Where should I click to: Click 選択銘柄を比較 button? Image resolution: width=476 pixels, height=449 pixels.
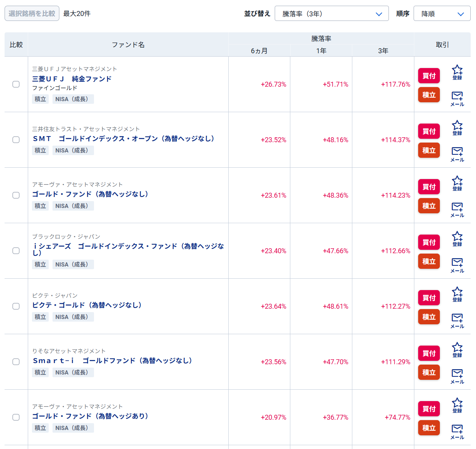pyautogui.click(x=32, y=13)
